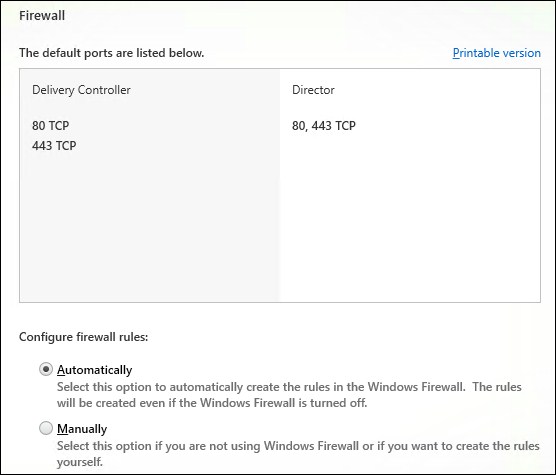Select the Automatically radio button
Image resolution: width=556 pixels, height=475 pixels.
46,369
